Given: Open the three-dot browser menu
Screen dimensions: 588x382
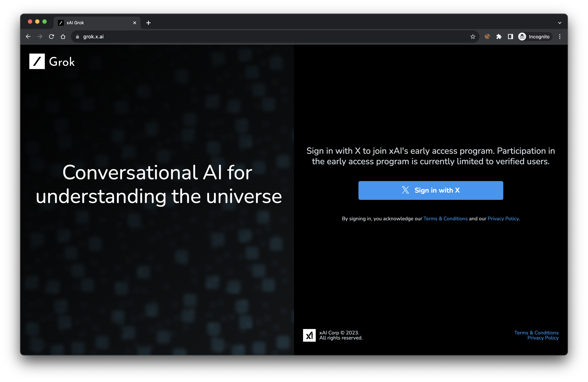Looking at the screenshot, I should coord(560,36).
